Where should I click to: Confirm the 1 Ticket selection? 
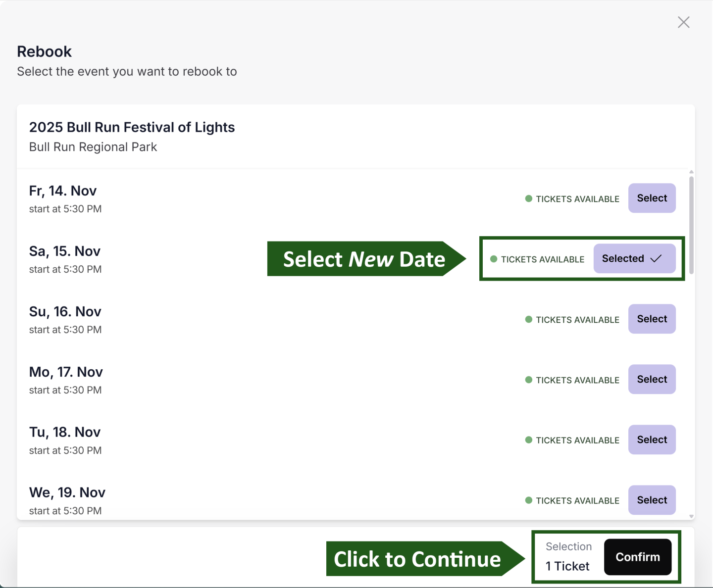click(x=638, y=556)
